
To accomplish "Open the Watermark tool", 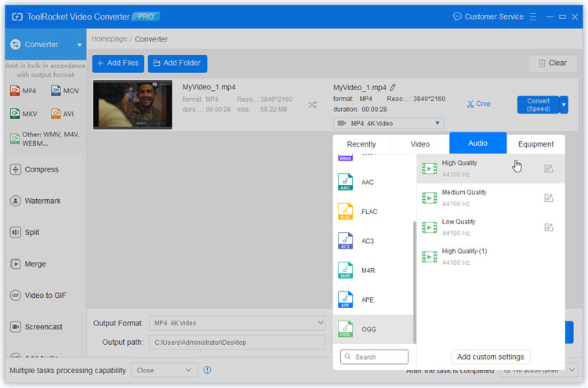I will click(35, 201).
